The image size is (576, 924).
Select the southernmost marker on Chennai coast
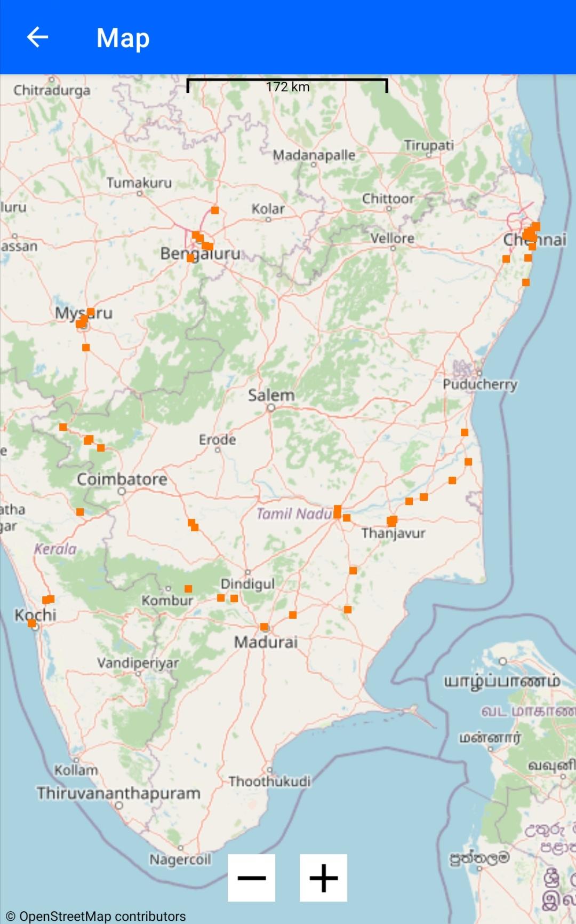pyautogui.click(x=526, y=282)
